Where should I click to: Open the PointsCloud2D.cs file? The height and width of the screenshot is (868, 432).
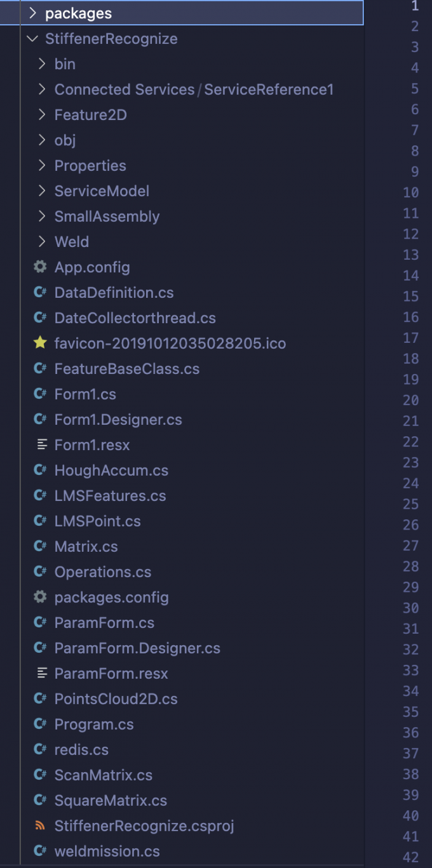[x=116, y=699]
